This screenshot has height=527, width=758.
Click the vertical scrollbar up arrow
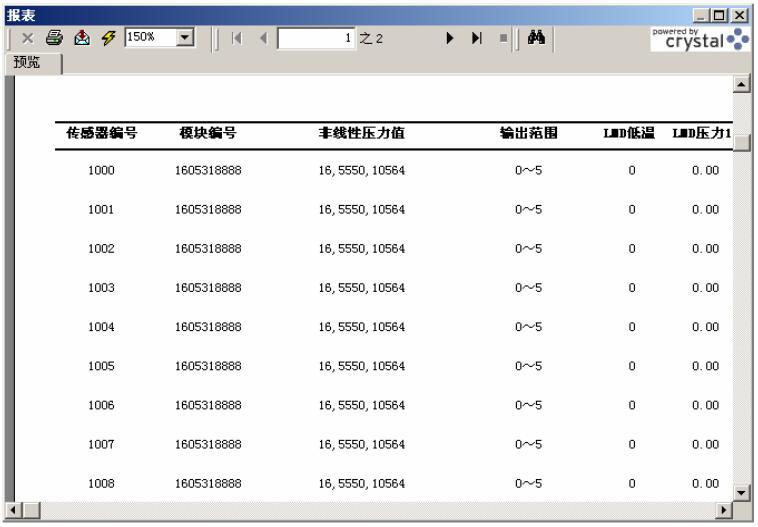tap(741, 85)
